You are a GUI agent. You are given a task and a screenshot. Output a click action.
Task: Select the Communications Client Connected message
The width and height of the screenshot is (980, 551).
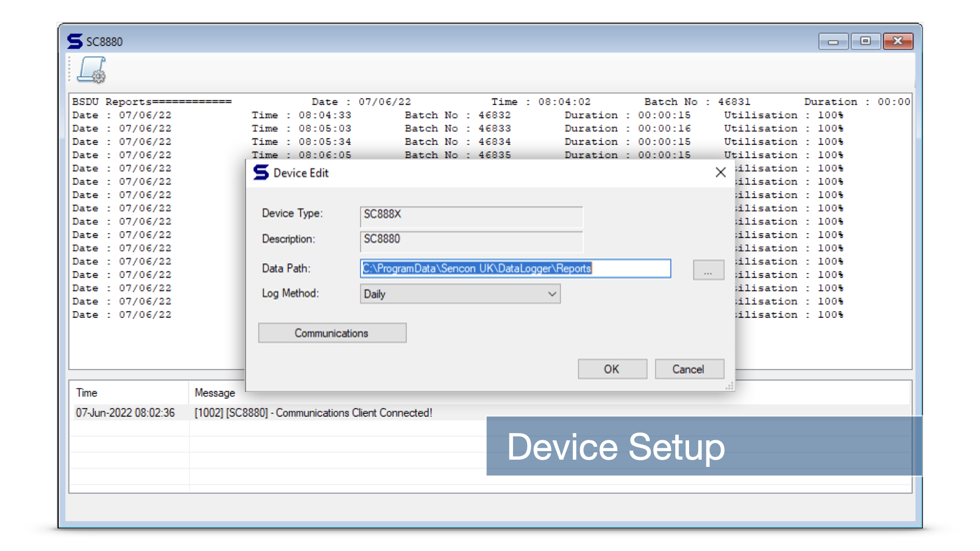pos(313,413)
